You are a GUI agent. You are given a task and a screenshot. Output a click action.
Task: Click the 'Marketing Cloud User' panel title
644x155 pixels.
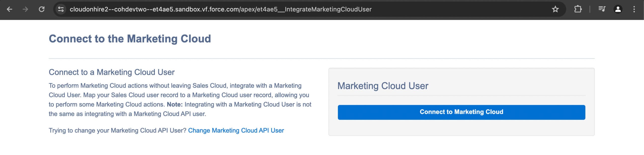383,86
